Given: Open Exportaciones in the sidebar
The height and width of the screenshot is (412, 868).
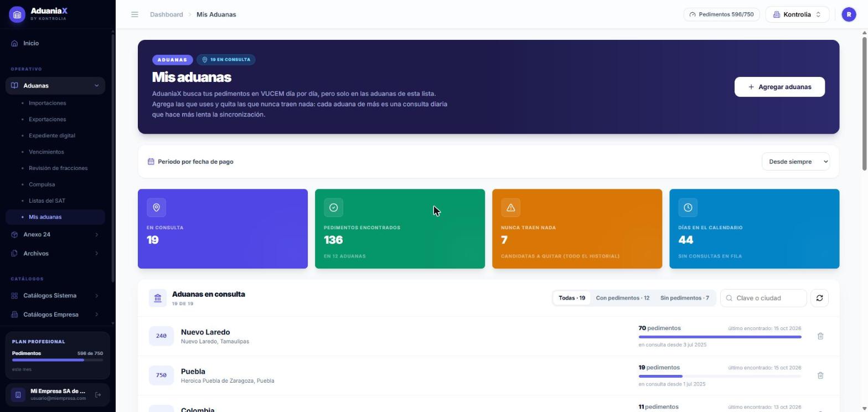Looking at the screenshot, I should 47,119.
